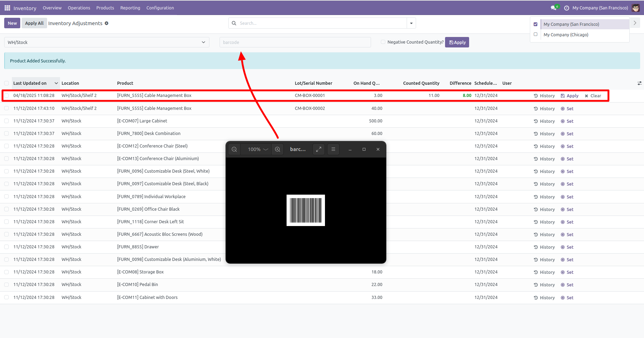Open the activities clock icon
Viewport: 644px width, 338px height.
tap(567, 8)
